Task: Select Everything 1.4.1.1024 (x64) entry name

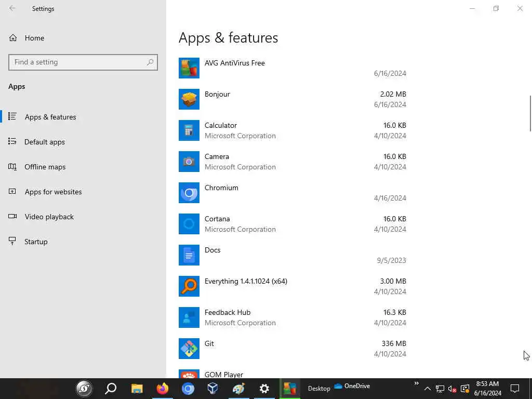Action: point(246,281)
